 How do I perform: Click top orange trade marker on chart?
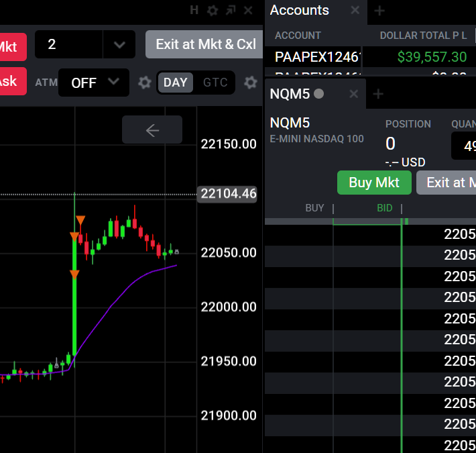[80, 219]
